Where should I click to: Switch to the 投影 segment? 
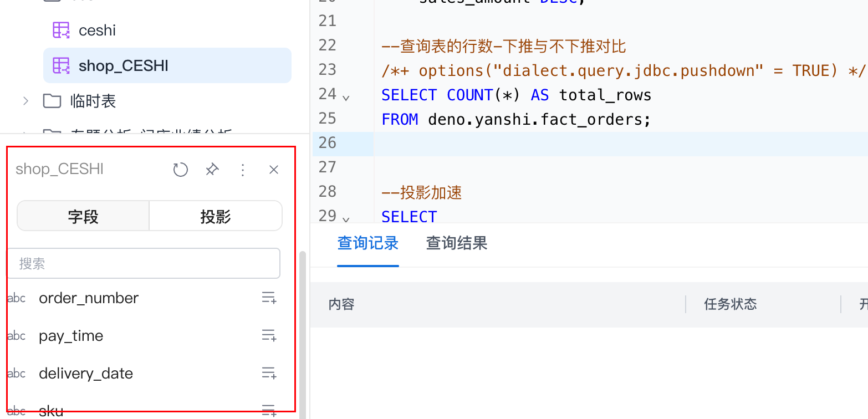pos(216,216)
